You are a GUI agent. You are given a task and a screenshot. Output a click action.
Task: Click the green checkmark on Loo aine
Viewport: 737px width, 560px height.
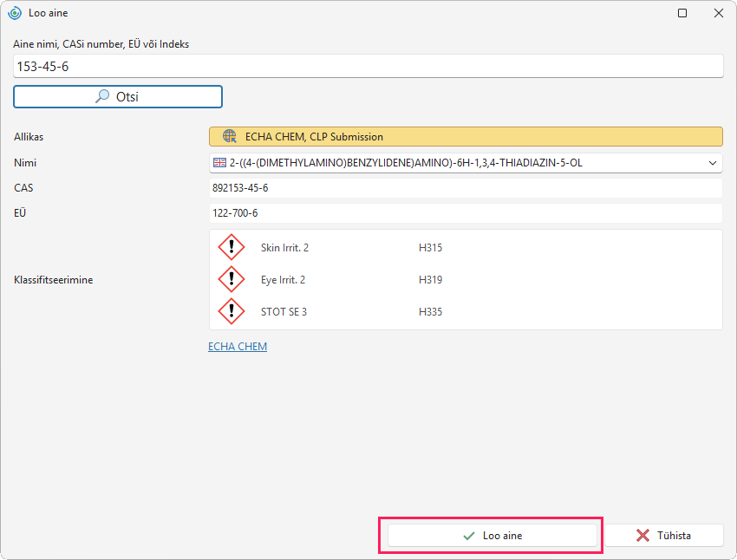coord(468,536)
